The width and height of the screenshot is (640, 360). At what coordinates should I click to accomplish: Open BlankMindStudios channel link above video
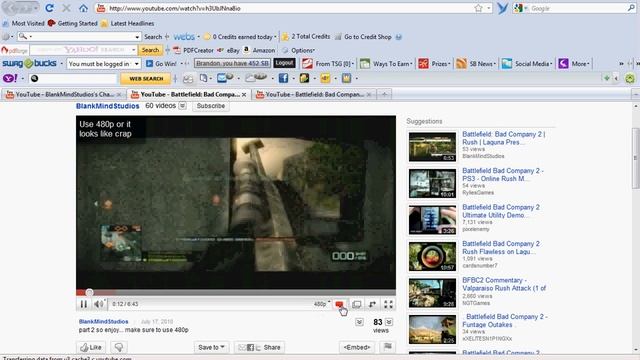(108, 106)
